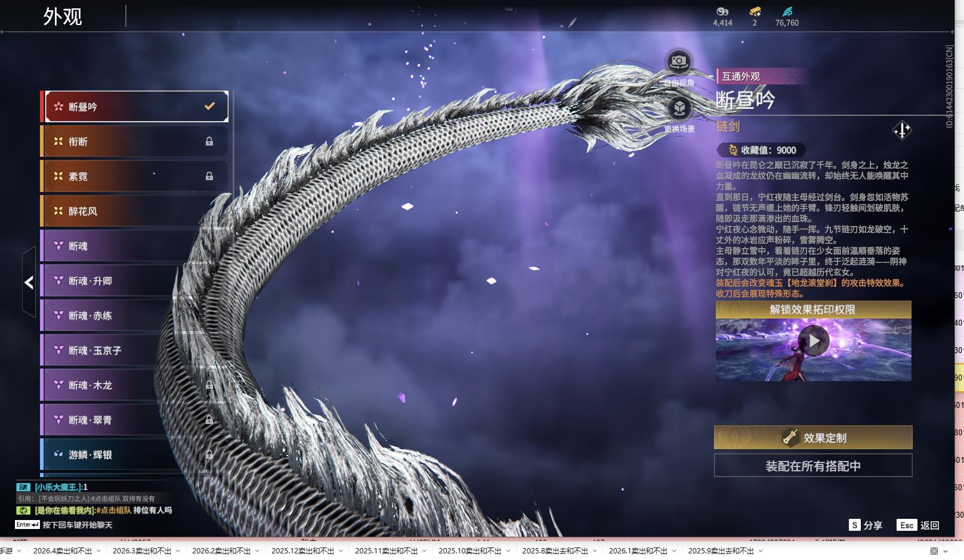This screenshot has height=560, width=964.
Task: Click the 分享 share button
Action: pyautogui.click(x=866, y=525)
